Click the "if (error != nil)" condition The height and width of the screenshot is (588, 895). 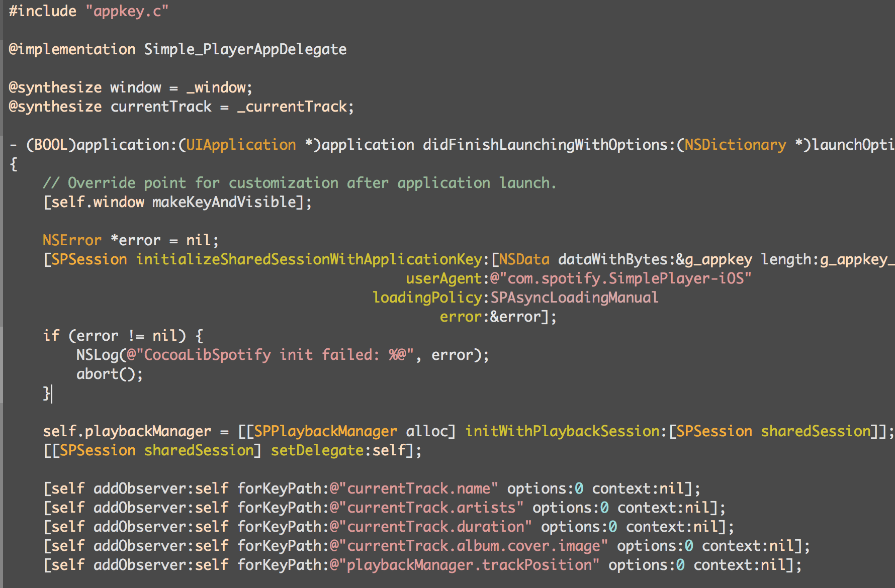coord(114,336)
